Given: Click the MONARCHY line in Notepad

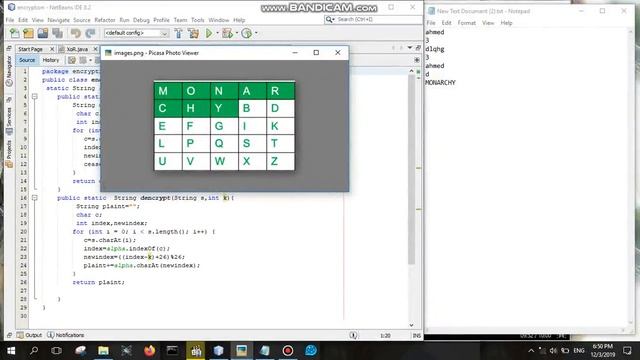Looking at the screenshot, I should pos(440,82).
